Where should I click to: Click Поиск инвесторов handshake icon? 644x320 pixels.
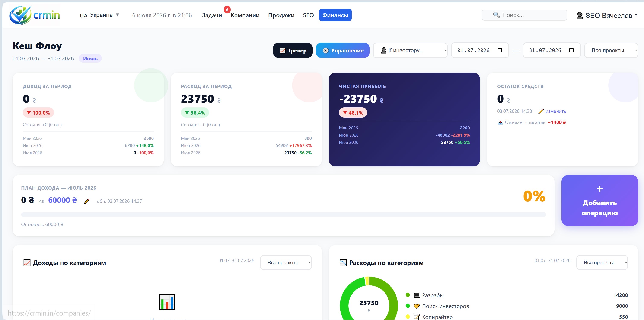click(x=417, y=306)
